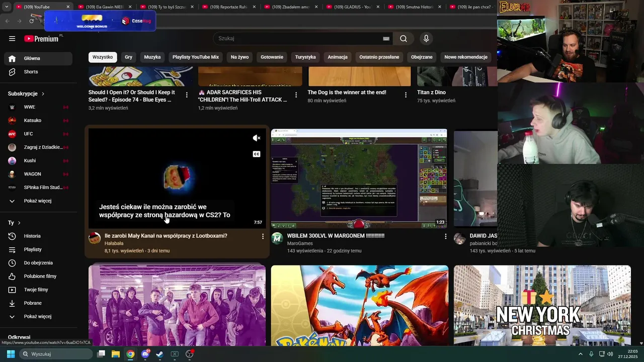Viewport: 644px width, 362px height.
Task: Expand the Subskrypcje section chevron
Action: (43, 94)
